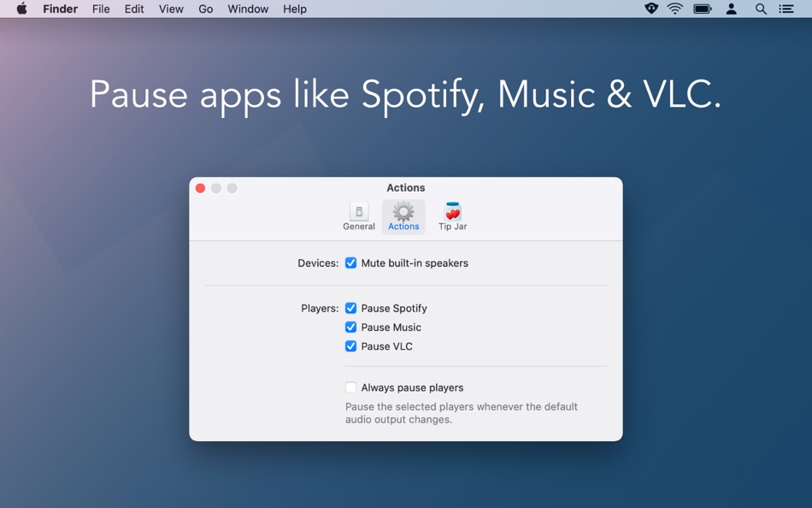Check the battery status icon
Screen dimensions: 812x508
click(703, 9)
